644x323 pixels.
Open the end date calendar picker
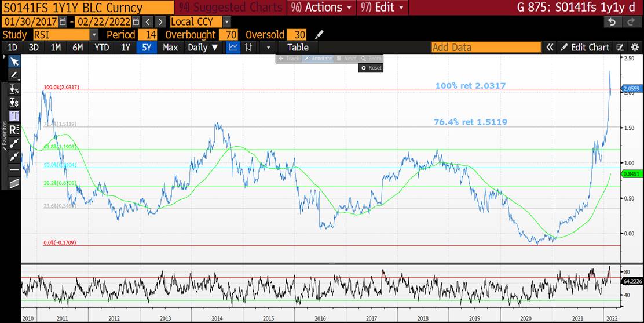pos(136,22)
